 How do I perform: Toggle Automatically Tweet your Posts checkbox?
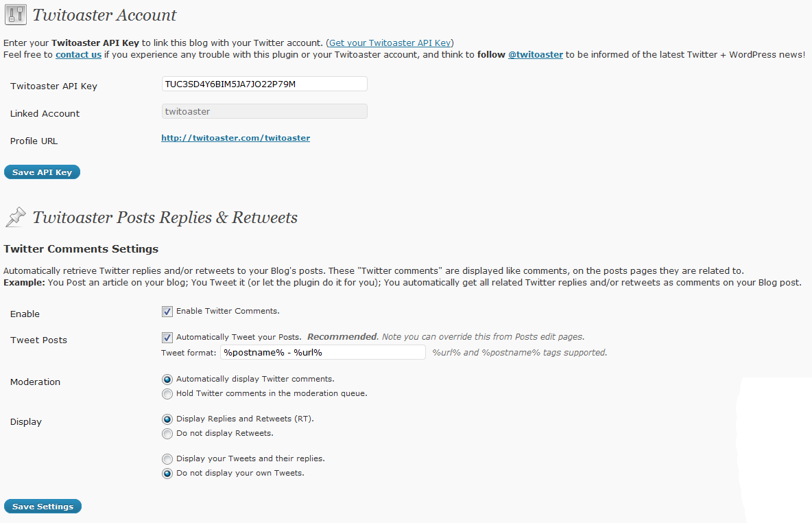pyautogui.click(x=167, y=338)
